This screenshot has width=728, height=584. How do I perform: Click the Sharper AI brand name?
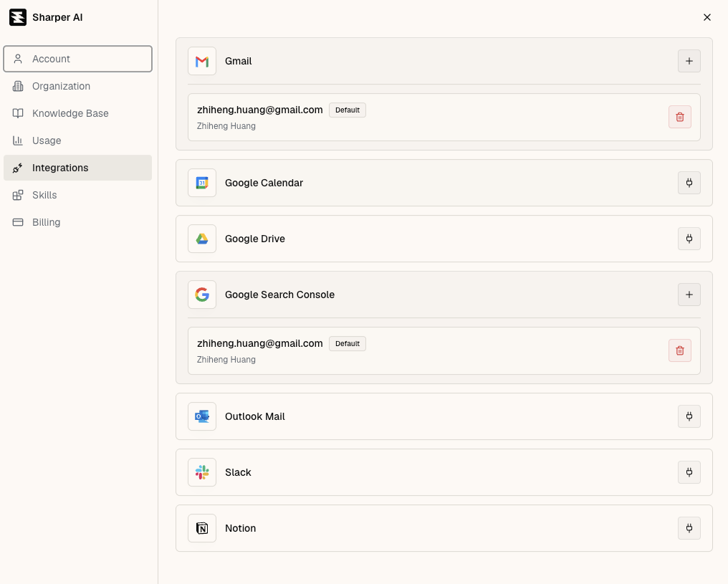pyautogui.click(x=57, y=17)
